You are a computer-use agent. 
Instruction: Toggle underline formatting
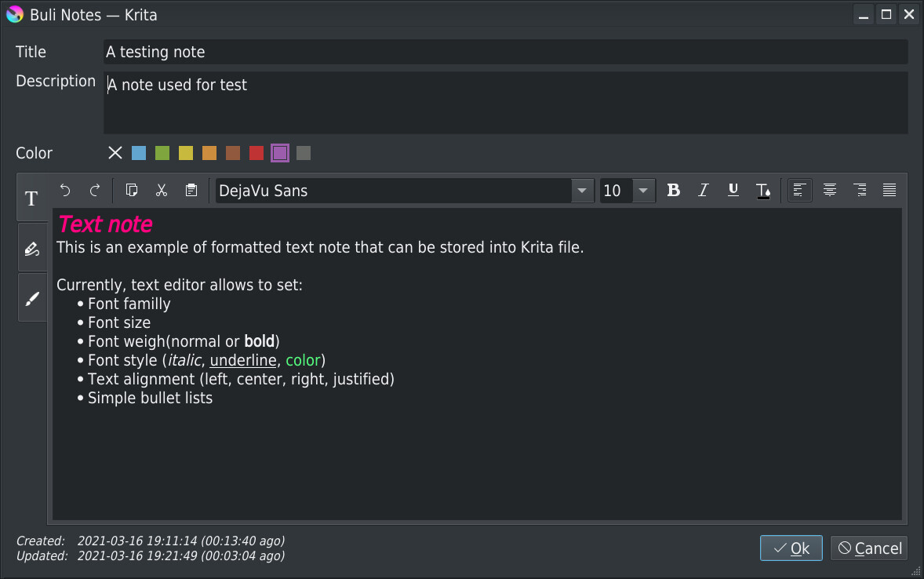(x=733, y=190)
